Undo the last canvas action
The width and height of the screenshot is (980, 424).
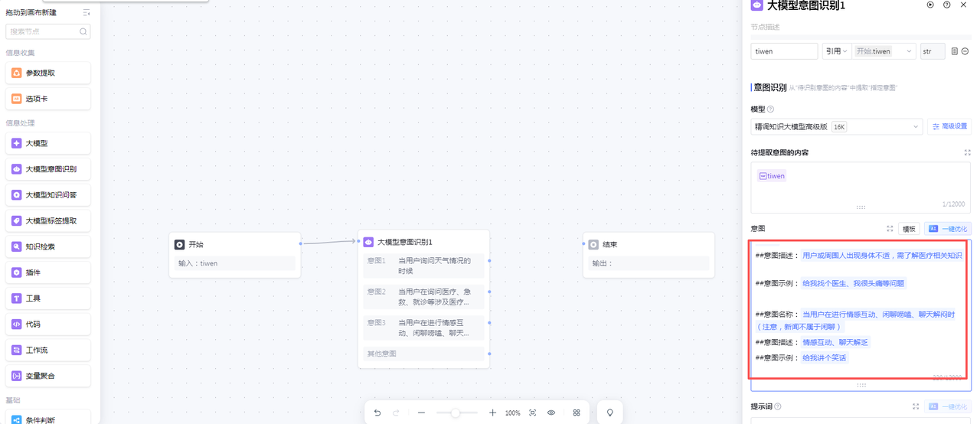tap(377, 413)
